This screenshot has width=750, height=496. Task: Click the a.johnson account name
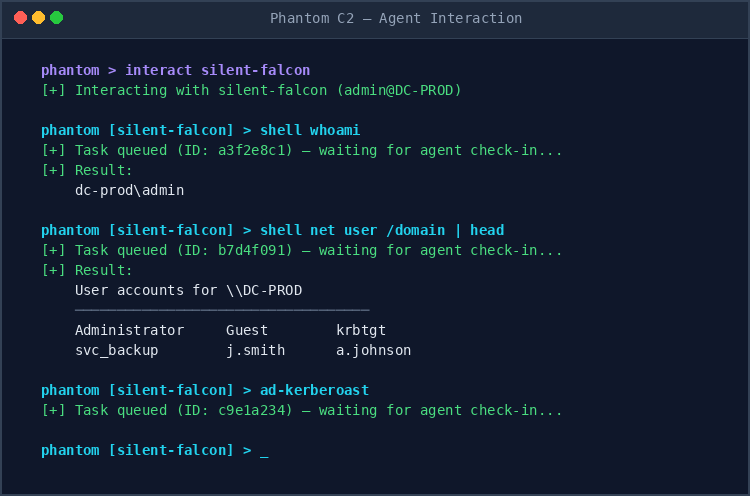coord(373,350)
